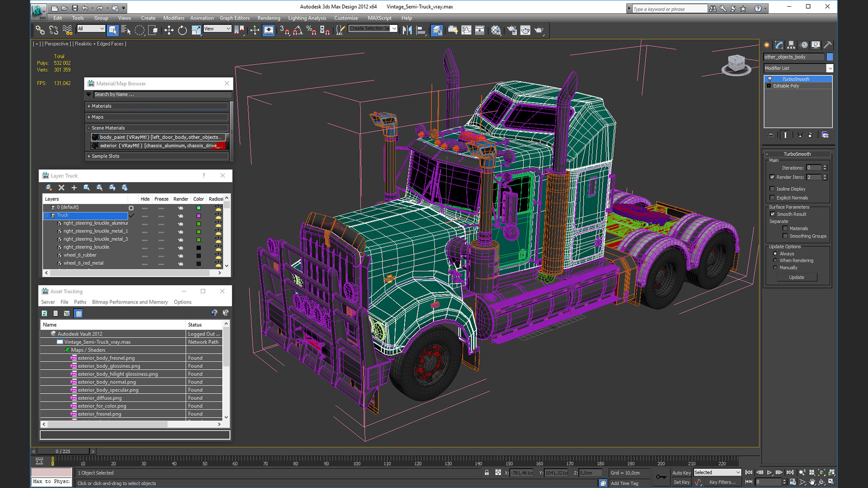The width and height of the screenshot is (868, 488).
Task: Select the Always update option
Action: pyautogui.click(x=775, y=253)
